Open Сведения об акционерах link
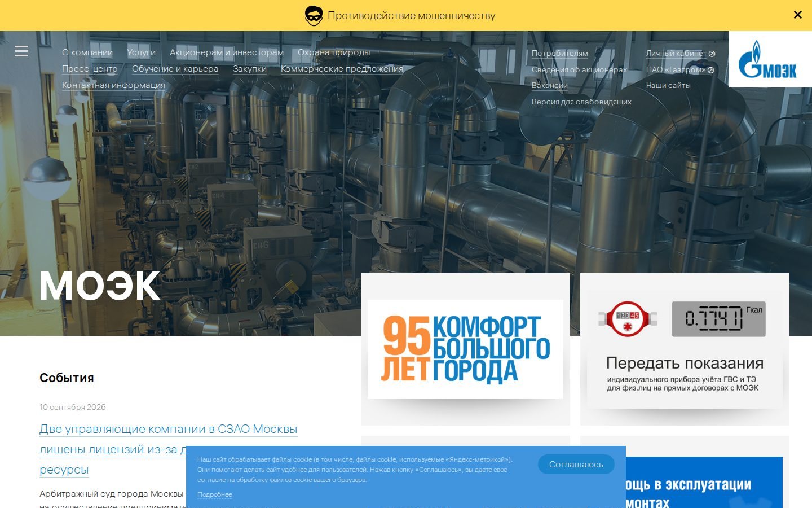 pos(579,70)
